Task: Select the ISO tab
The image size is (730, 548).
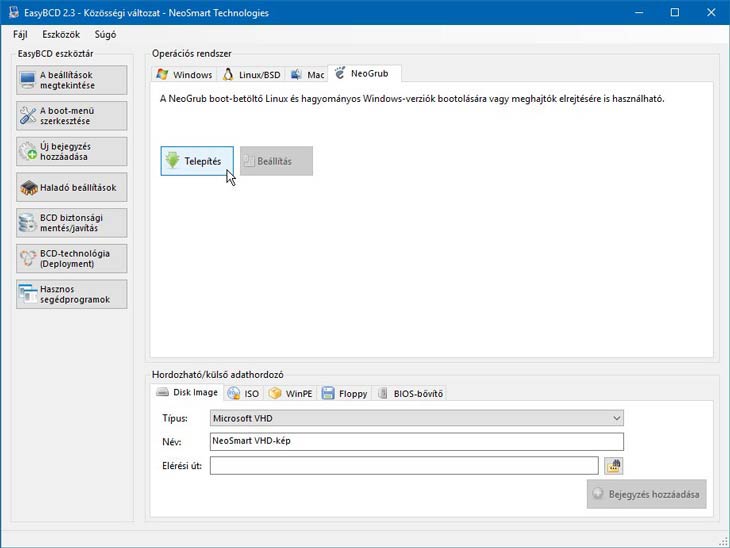Action: pos(243,394)
